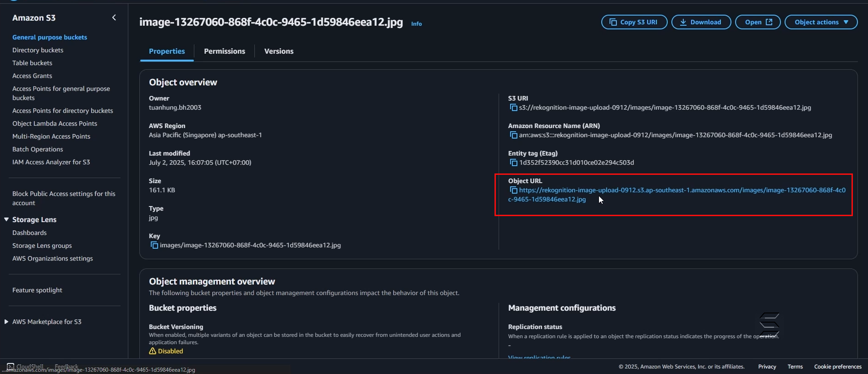868x374 pixels.
Task: Select the S3 URI text value
Action: click(665, 107)
